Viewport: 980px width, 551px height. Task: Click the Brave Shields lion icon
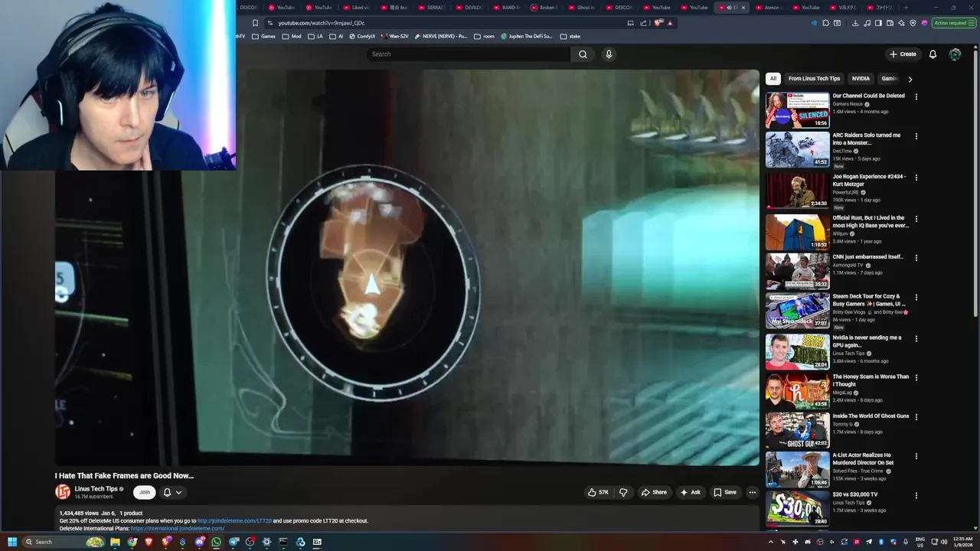658,23
